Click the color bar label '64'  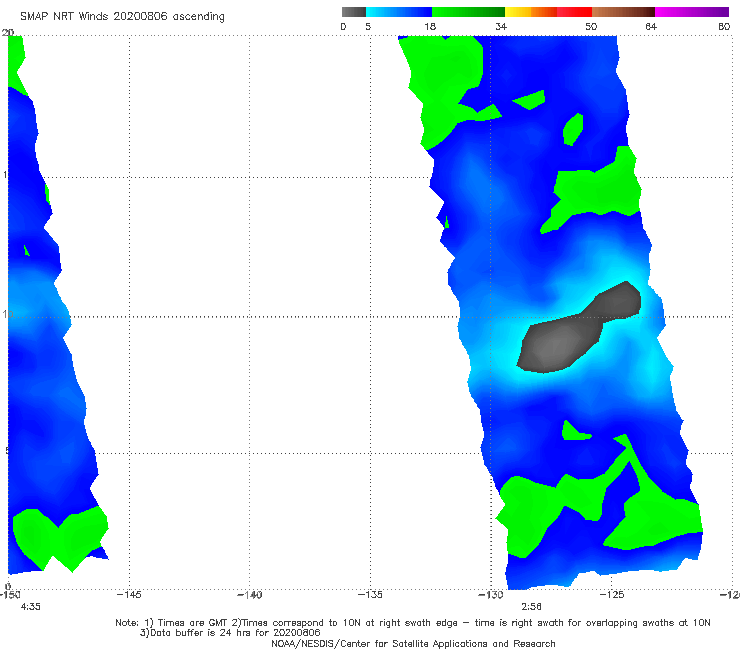[x=651, y=27]
